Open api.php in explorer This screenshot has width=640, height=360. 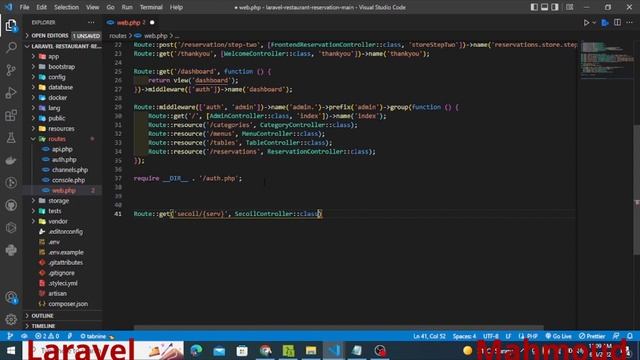pyautogui.click(x=62, y=149)
